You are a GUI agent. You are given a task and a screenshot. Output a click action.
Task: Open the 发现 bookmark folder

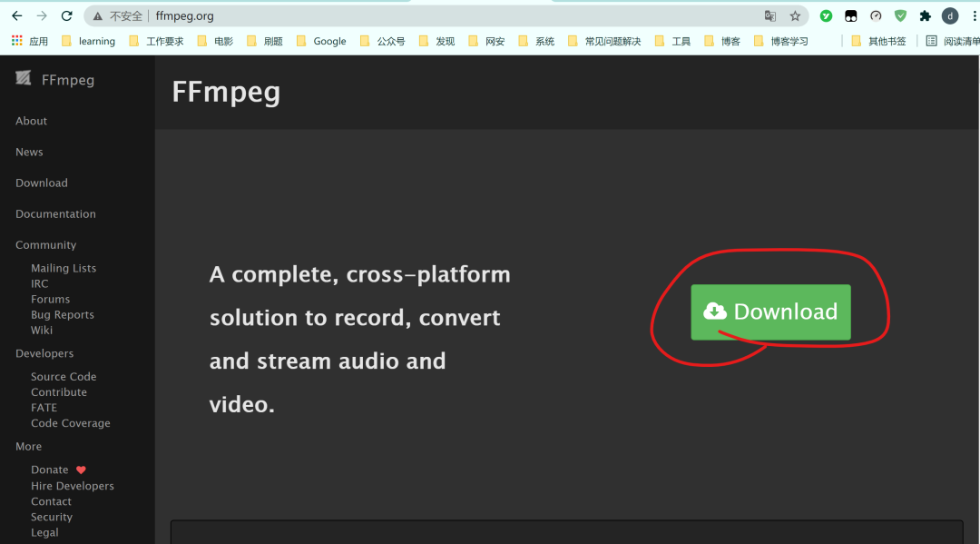coord(436,41)
